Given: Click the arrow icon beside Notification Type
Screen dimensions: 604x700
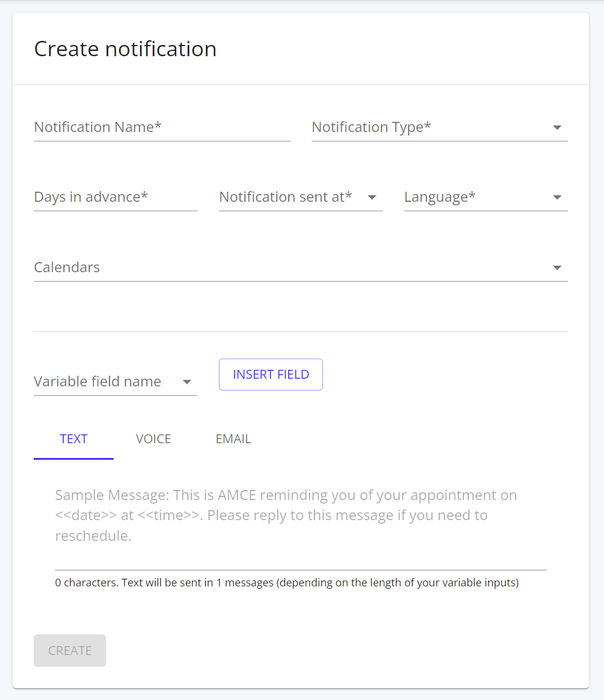Looking at the screenshot, I should [557, 128].
